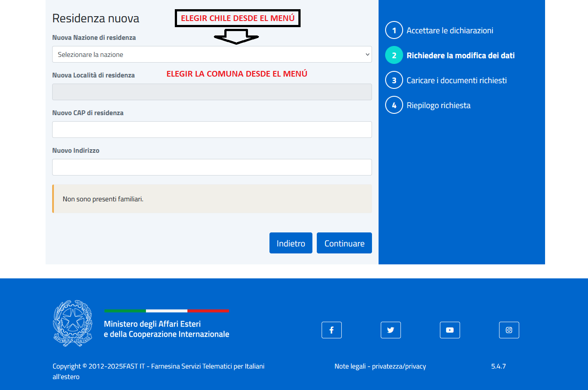Screen dimensions: 588x390
Task: Open Riepilogo richiesta step
Action: tap(438, 105)
